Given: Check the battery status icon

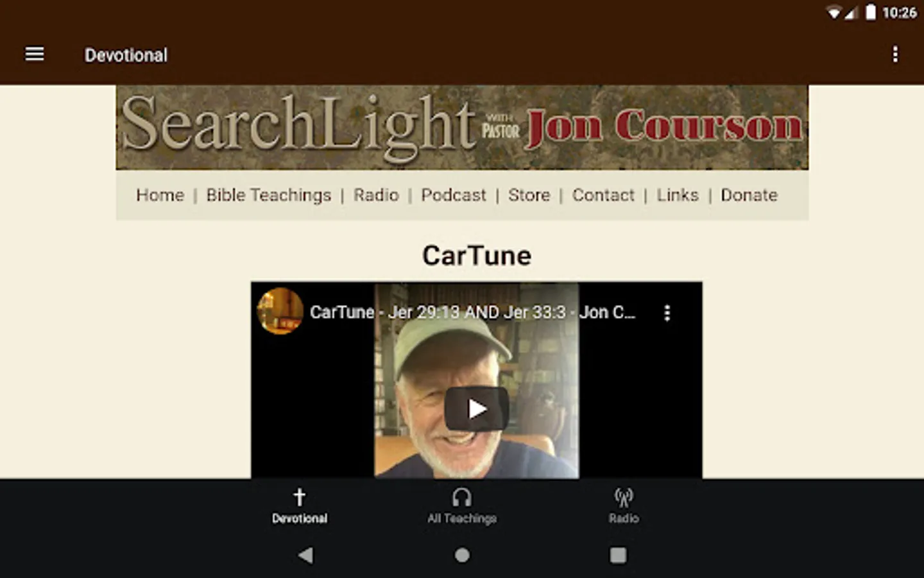Looking at the screenshot, I should pyautogui.click(x=871, y=12).
